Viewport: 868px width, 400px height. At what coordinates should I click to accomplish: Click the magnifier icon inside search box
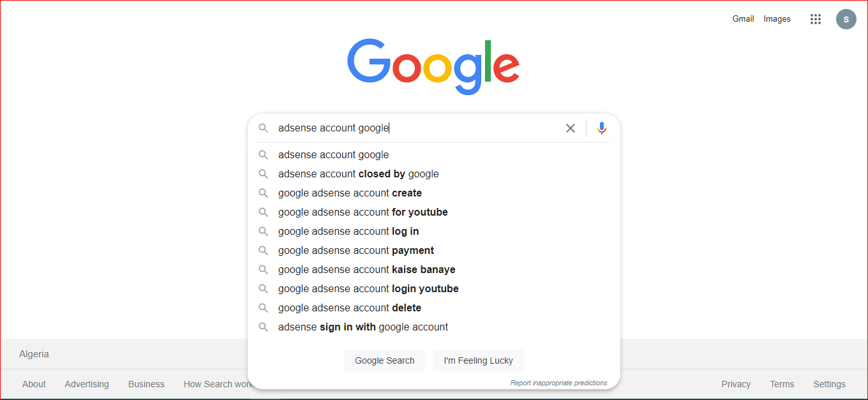tap(263, 128)
